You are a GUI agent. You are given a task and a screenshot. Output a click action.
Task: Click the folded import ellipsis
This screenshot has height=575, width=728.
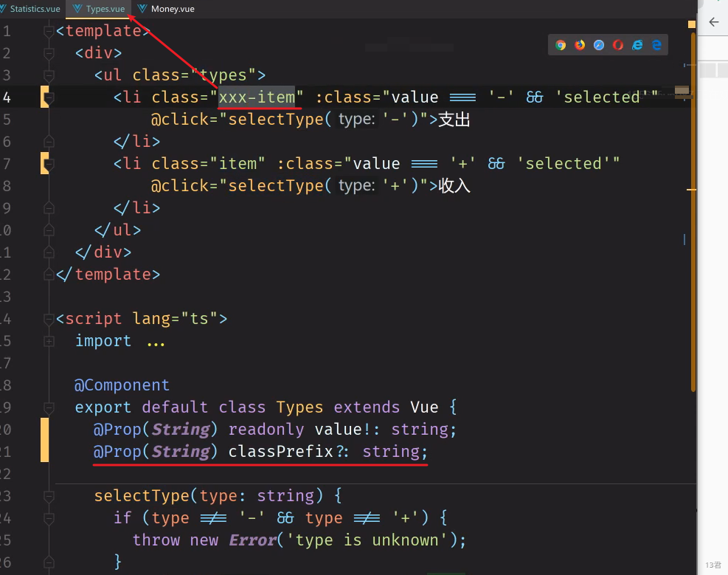156,342
